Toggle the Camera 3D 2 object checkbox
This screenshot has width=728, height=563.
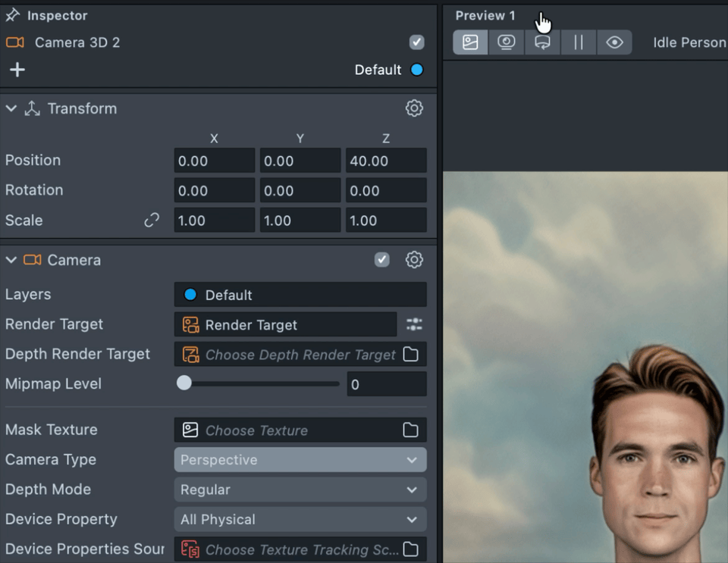click(x=416, y=42)
